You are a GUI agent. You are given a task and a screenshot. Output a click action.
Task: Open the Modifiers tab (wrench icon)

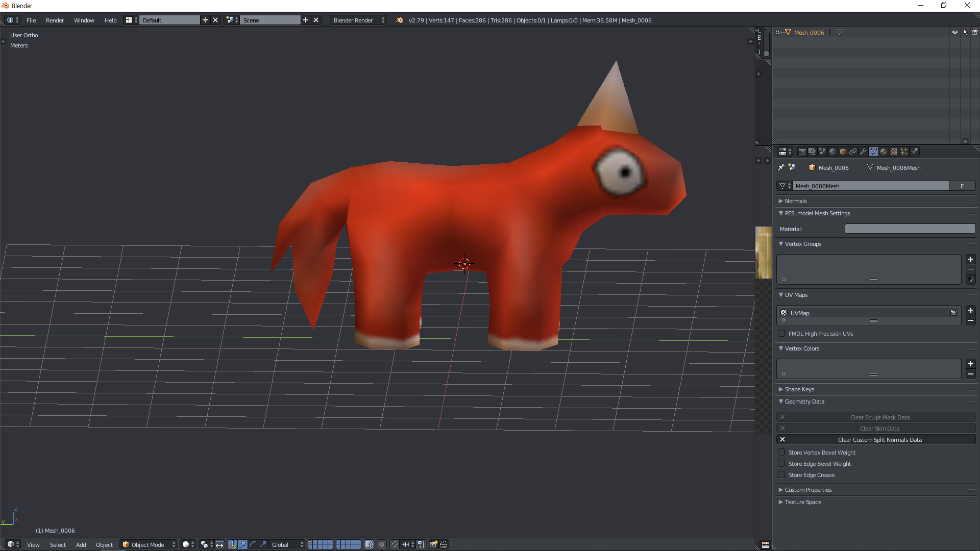point(863,152)
